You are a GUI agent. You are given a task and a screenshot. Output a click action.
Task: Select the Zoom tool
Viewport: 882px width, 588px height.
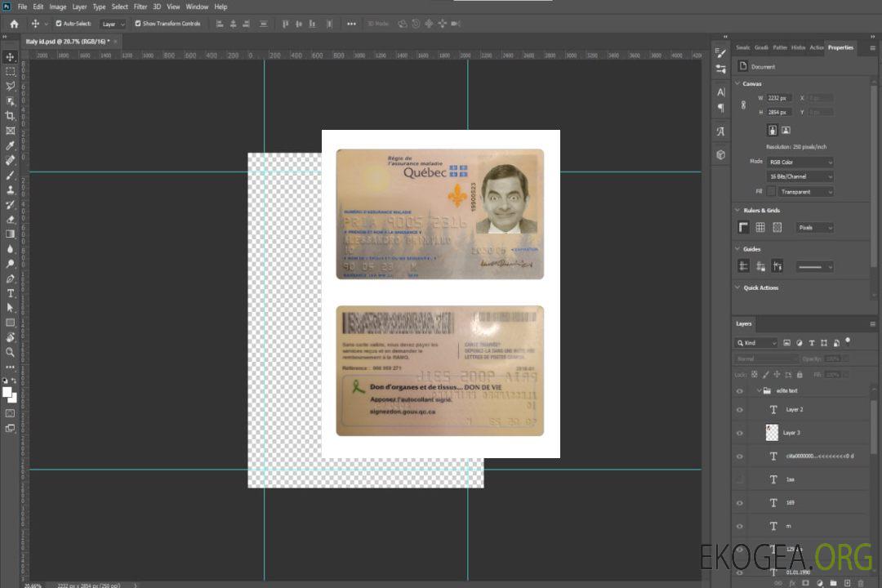click(11, 352)
